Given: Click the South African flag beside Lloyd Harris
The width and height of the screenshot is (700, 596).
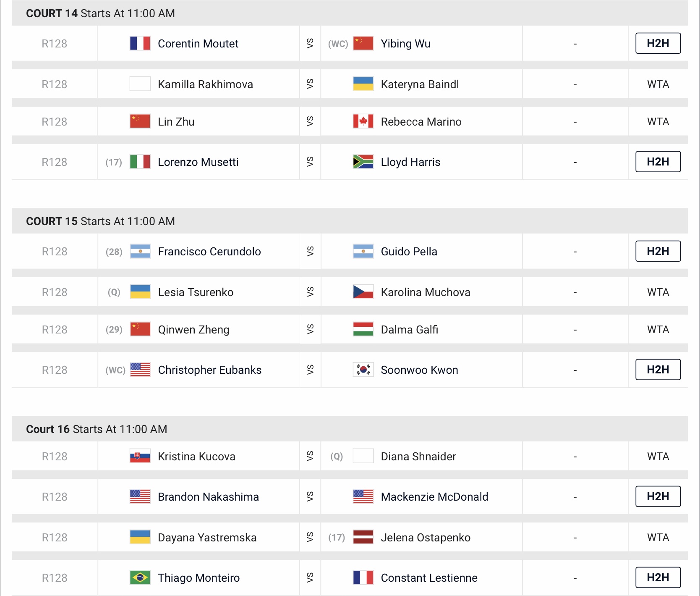Looking at the screenshot, I should coord(363,162).
